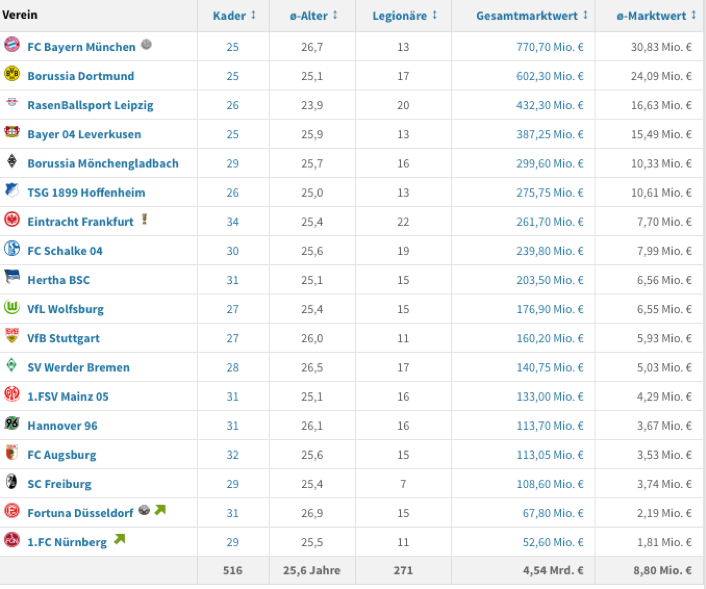Click the VfL Wolfsburg crest icon
Screen dimensions: 706x589
click(x=12, y=306)
